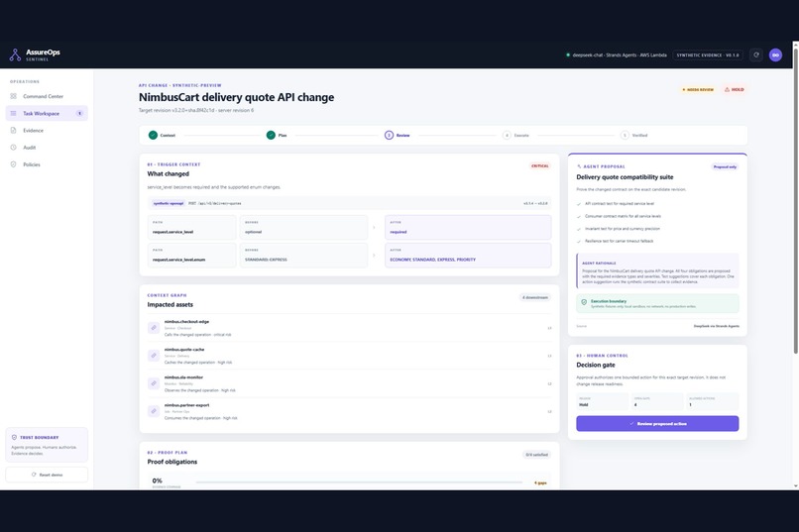Click the Proof obligations 0% progress bar

coord(359,482)
